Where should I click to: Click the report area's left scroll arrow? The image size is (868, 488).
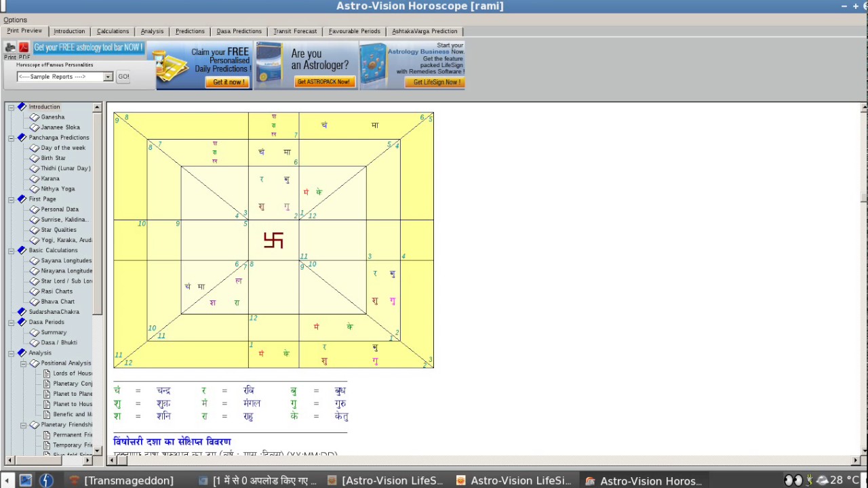[x=111, y=460]
